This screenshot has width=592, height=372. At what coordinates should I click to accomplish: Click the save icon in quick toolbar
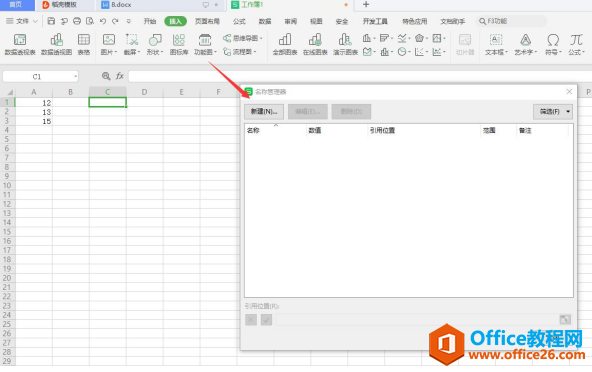click(x=51, y=21)
